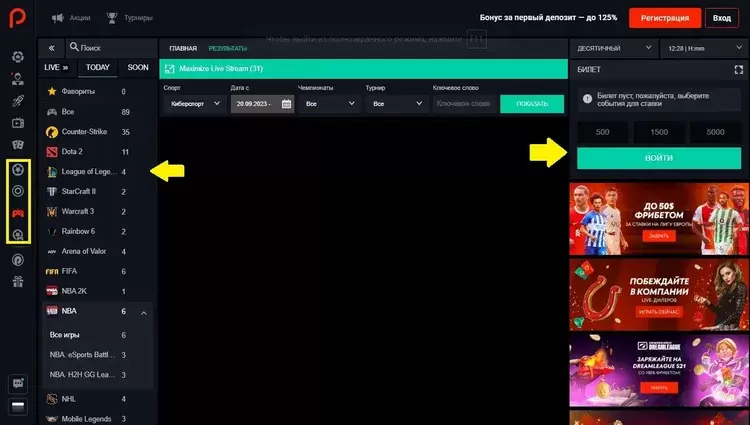This screenshot has height=425, width=750.
Task: Open the DreamLeague S21 banner
Action: coord(659,371)
